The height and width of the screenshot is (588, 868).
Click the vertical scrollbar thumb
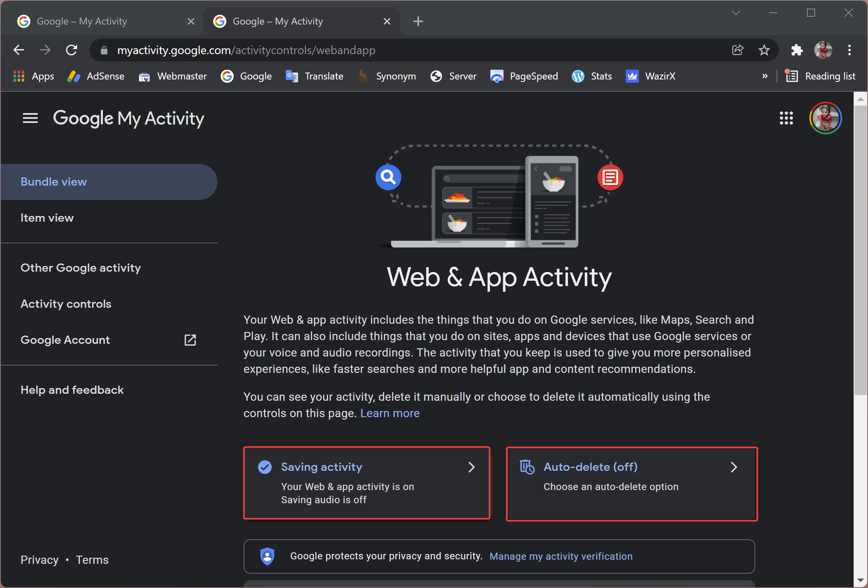tap(860, 250)
